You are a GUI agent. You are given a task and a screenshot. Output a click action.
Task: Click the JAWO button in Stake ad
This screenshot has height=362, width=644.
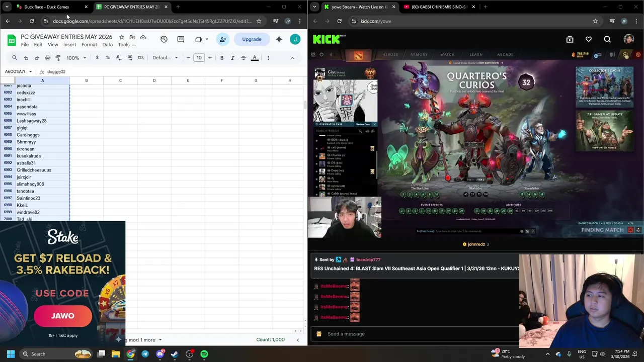tap(63, 316)
